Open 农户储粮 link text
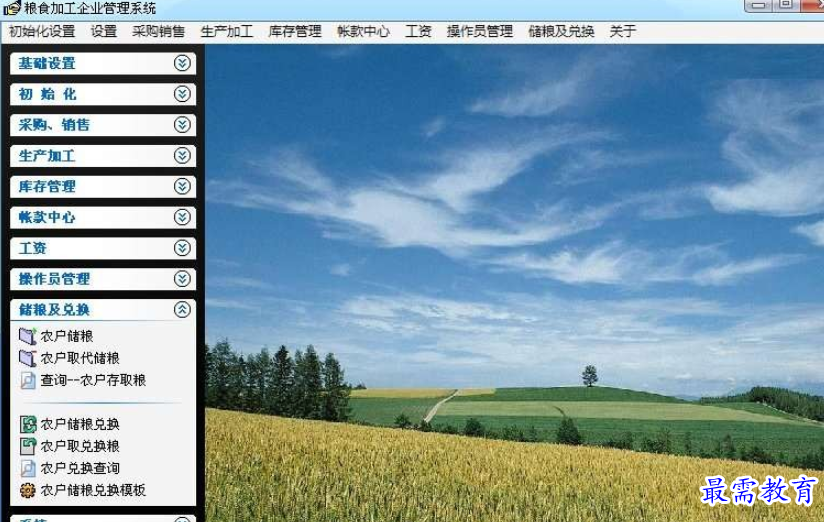 tap(67, 336)
